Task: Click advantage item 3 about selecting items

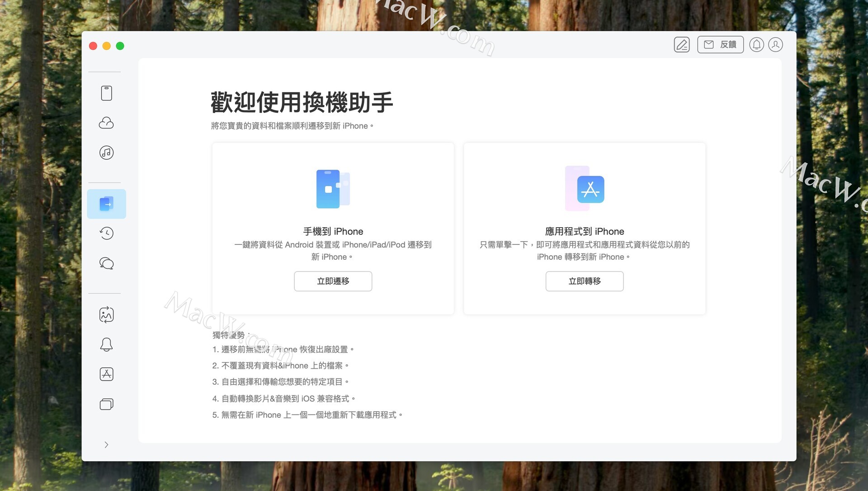Action: point(280,382)
